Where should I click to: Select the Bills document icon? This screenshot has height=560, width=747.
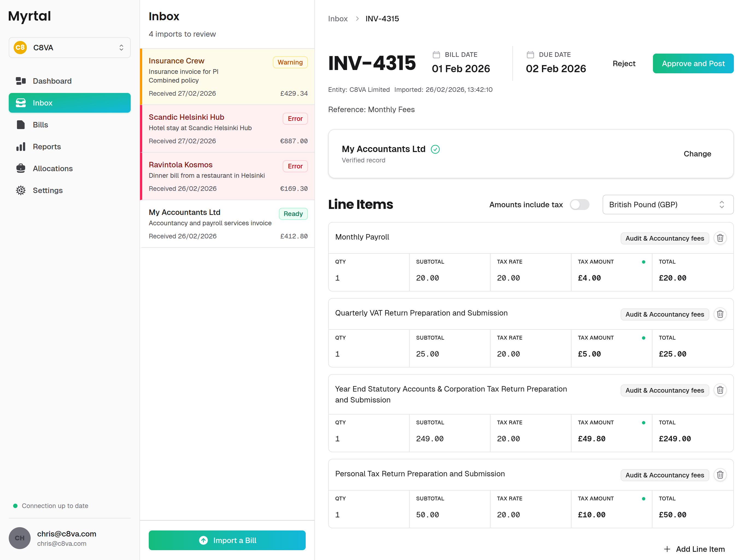click(x=21, y=125)
